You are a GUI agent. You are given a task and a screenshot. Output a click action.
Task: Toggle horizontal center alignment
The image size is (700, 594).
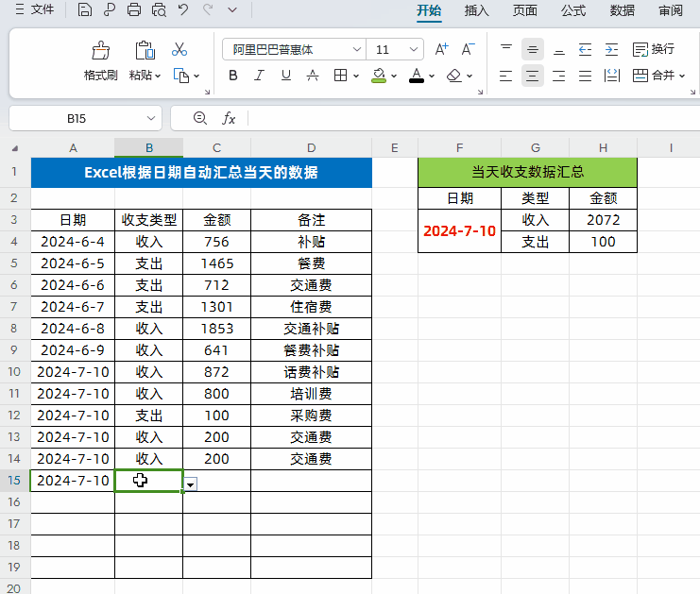pyautogui.click(x=533, y=76)
